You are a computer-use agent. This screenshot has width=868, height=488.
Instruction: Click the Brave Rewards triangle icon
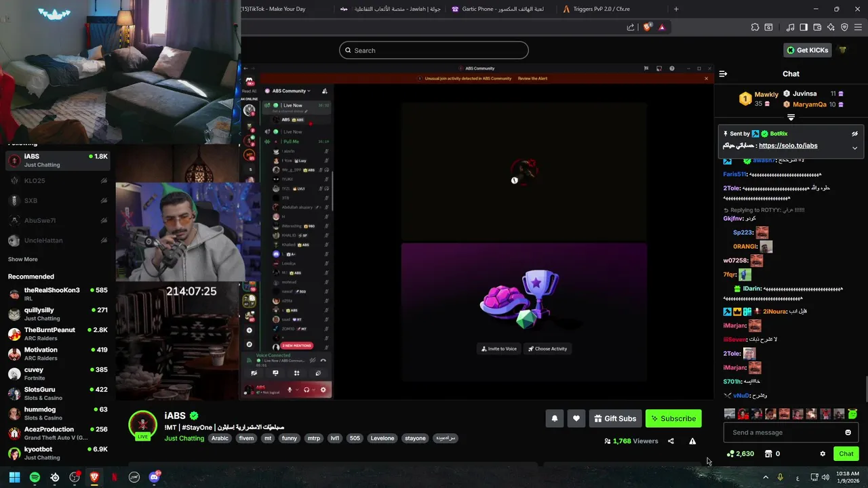pyautogui.click(x=662, y=27)
